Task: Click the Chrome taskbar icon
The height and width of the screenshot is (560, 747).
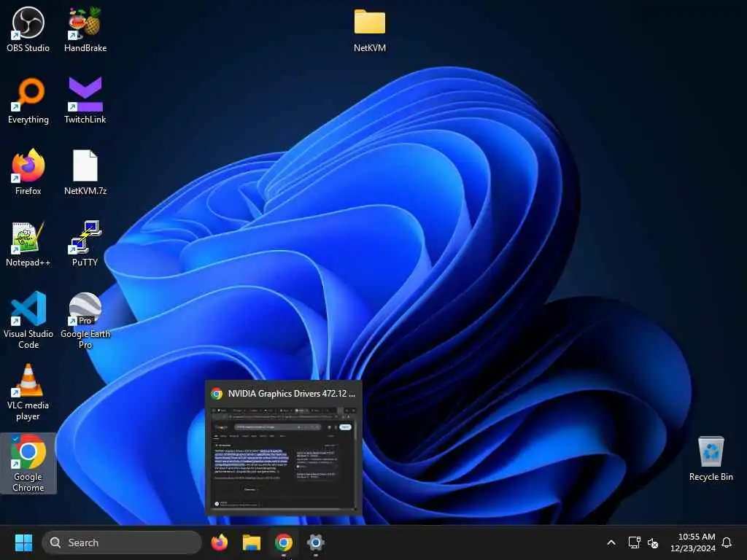Action: click(284, 542)
